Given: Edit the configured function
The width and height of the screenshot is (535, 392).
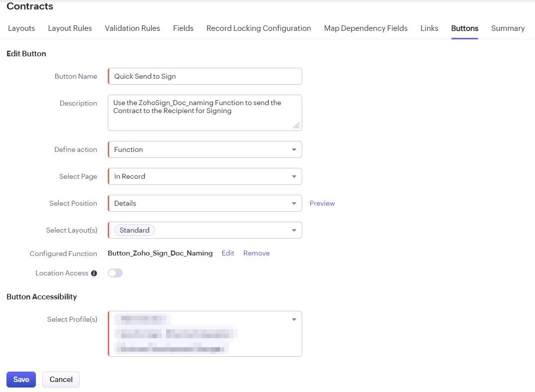Looking at the screenshot, I should click(228, 253).
